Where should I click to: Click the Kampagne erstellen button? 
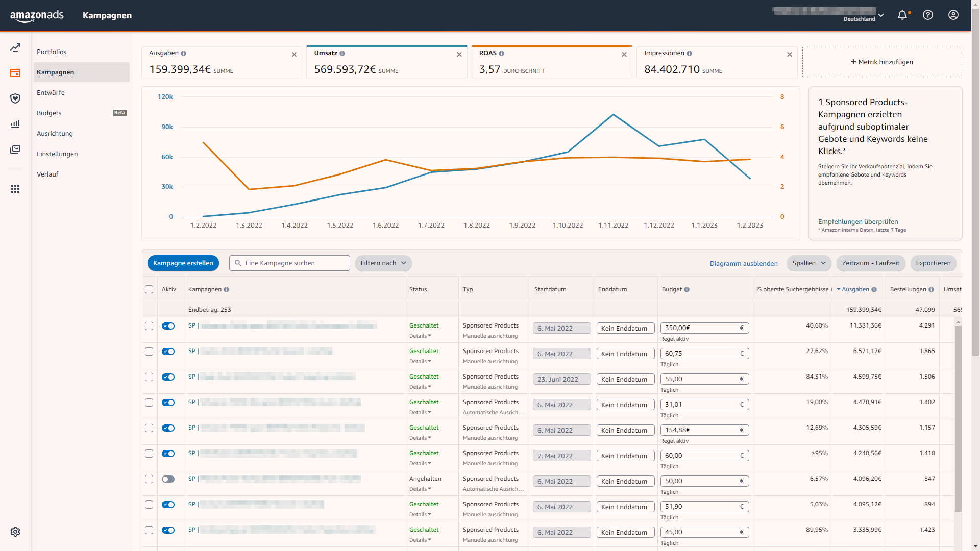click(183, 263)
